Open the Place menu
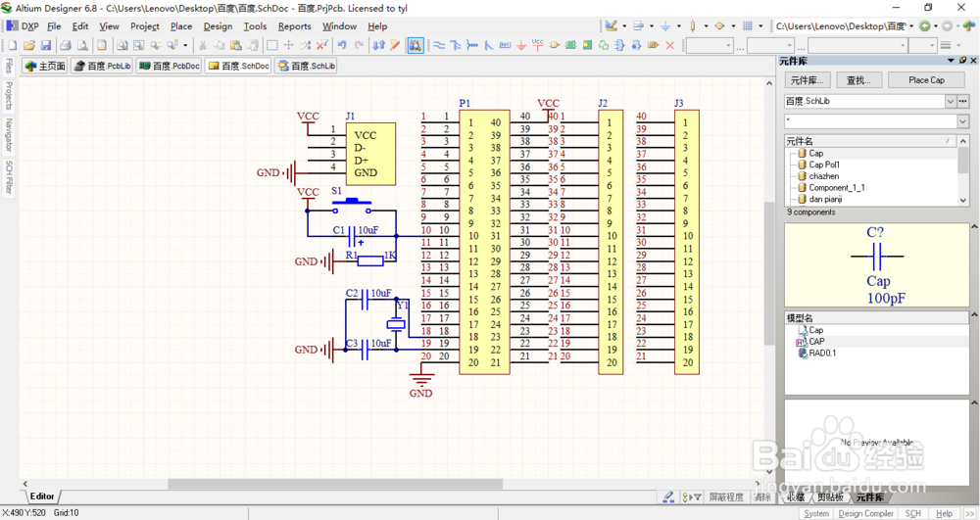The image size is (980, 520). 181,26
